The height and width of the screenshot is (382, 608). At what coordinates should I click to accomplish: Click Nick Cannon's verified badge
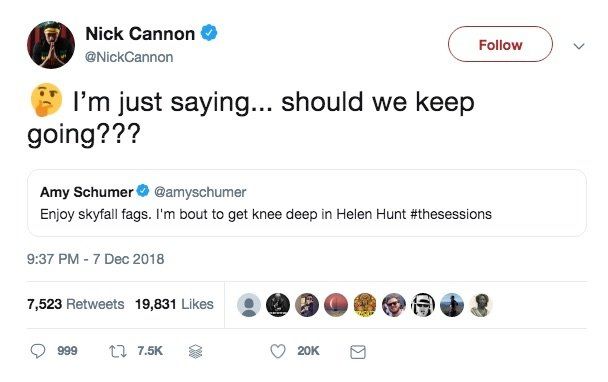tap(209, 33)
